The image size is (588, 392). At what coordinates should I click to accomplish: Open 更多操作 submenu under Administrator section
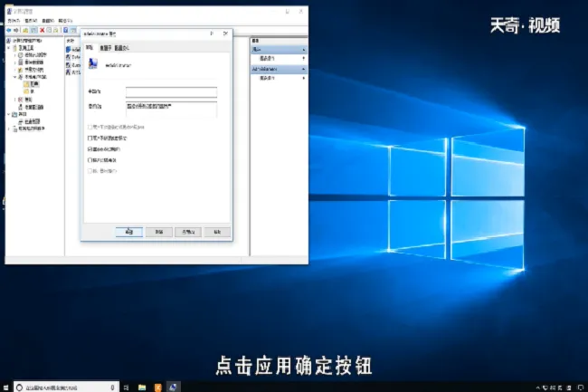pyautogui.click(x=279, y=78)
